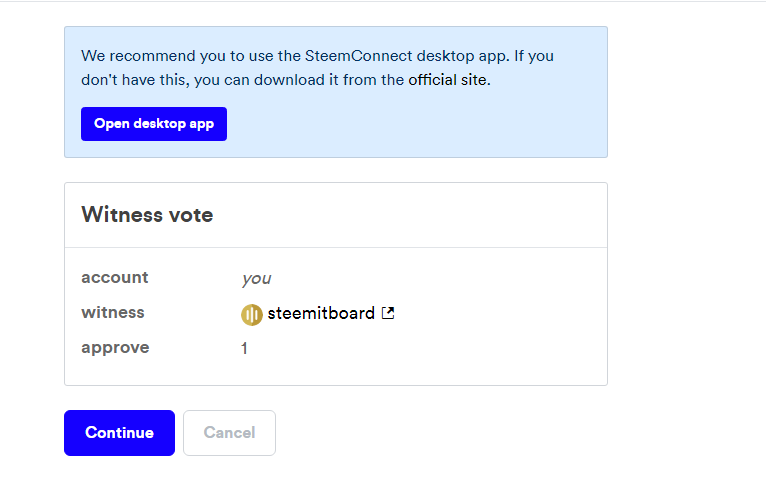Open the external link icon beside steemitboard
Viewport: 766px width, 495px height.
click(x=388, y=313)
